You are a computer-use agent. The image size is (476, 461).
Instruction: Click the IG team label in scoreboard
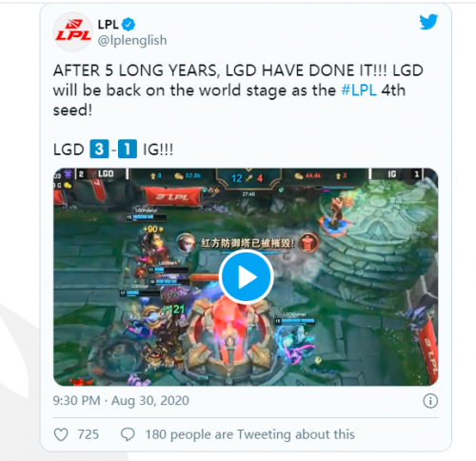tap(392, 174)
